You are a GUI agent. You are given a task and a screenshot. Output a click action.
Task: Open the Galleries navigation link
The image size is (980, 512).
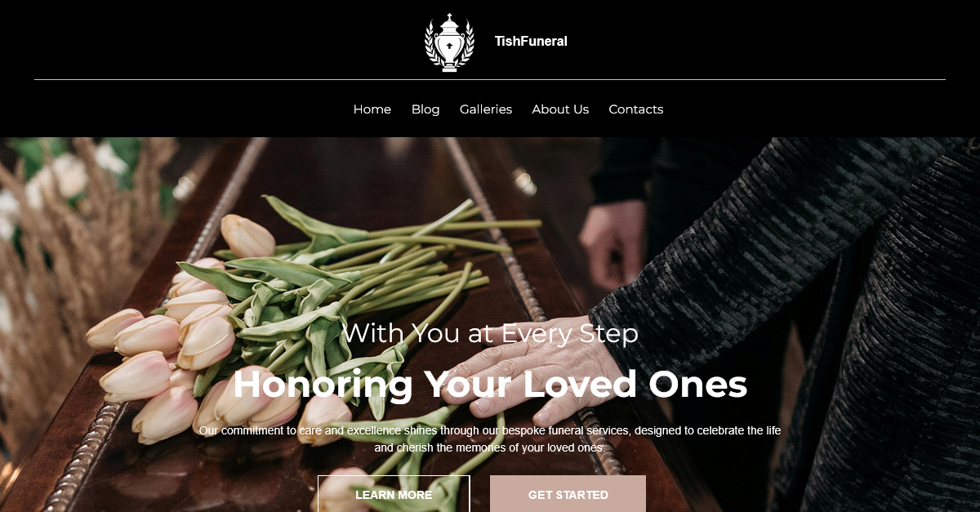486,109
